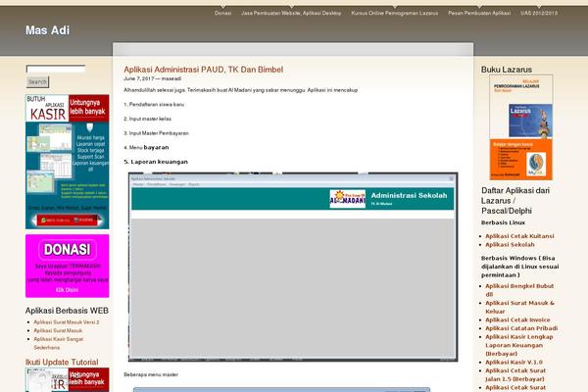The image size is (588, 392).
Task: Click the Aplikasi Berbasis WEB heading
Action: click(67, 311)
